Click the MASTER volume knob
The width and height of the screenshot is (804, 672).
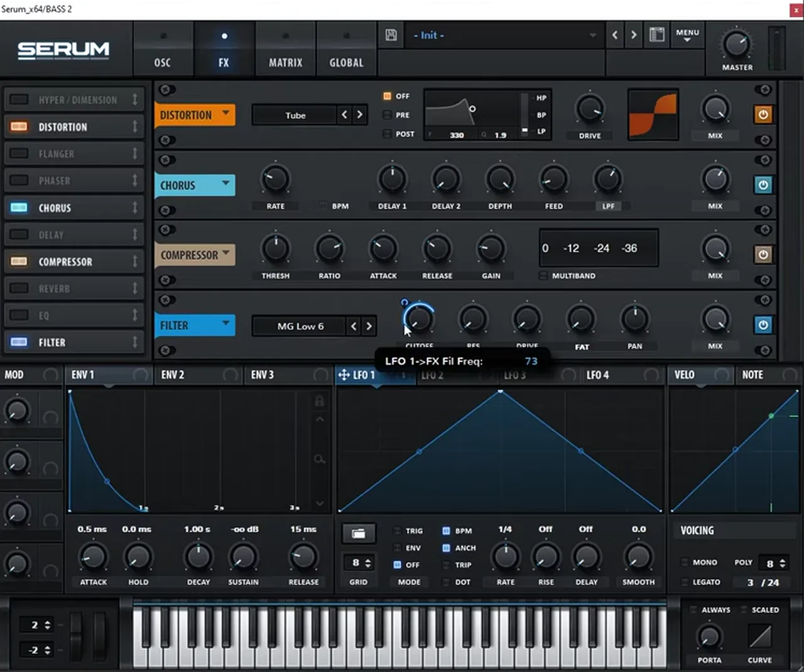[736, 45]
